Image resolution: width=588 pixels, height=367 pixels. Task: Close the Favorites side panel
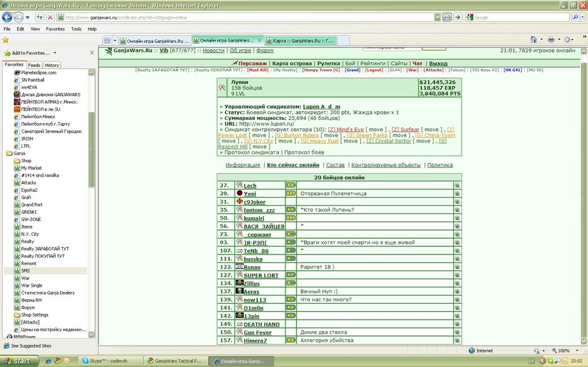92,53
